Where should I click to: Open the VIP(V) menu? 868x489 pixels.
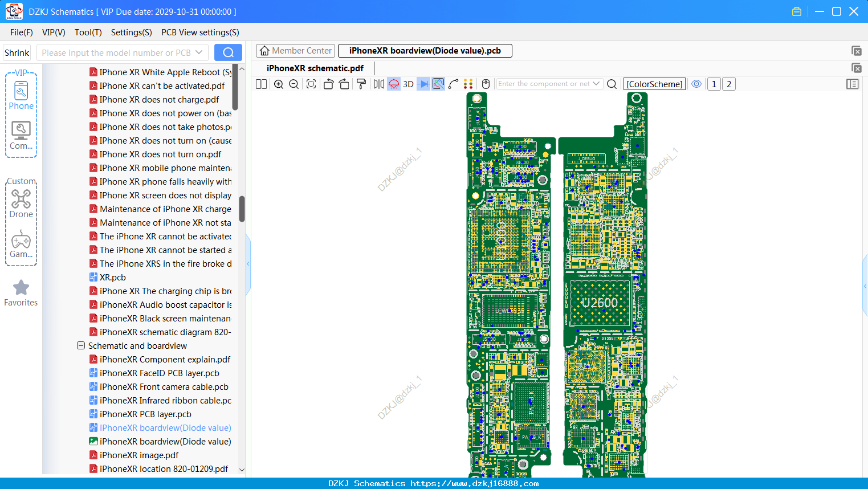54,32
